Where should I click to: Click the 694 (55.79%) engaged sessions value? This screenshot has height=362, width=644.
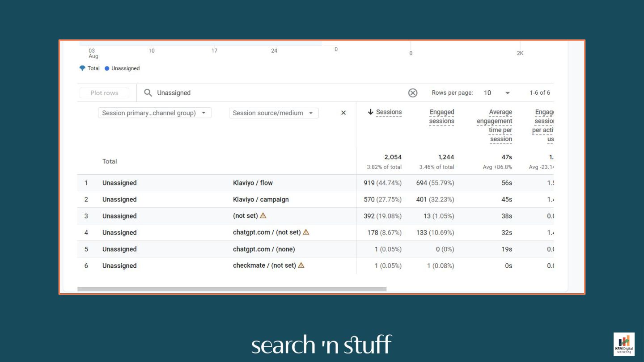coord(435,183)
